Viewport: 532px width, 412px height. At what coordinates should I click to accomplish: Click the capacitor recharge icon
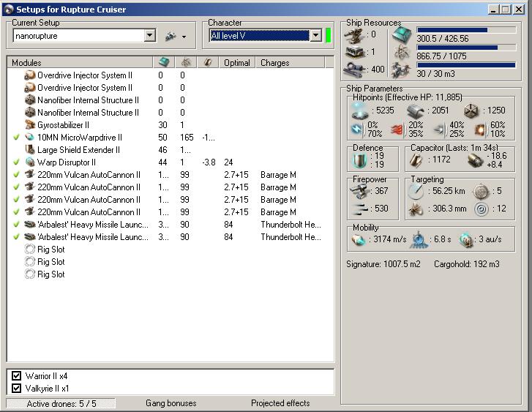click(x=476, y=160)
